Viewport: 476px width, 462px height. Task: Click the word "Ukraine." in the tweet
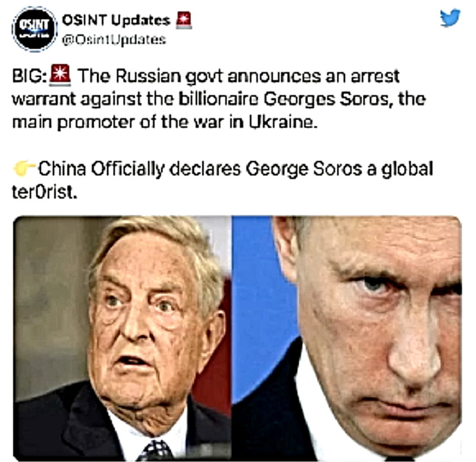(283, 122)
